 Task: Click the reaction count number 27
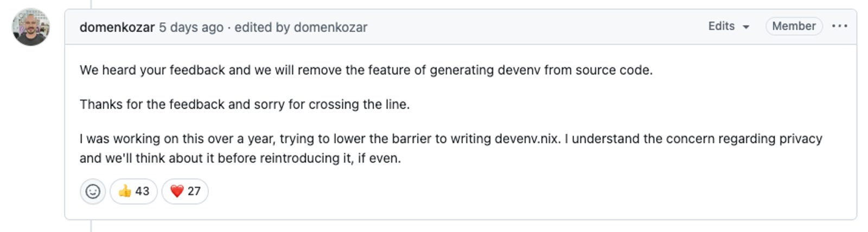[194, 191]
